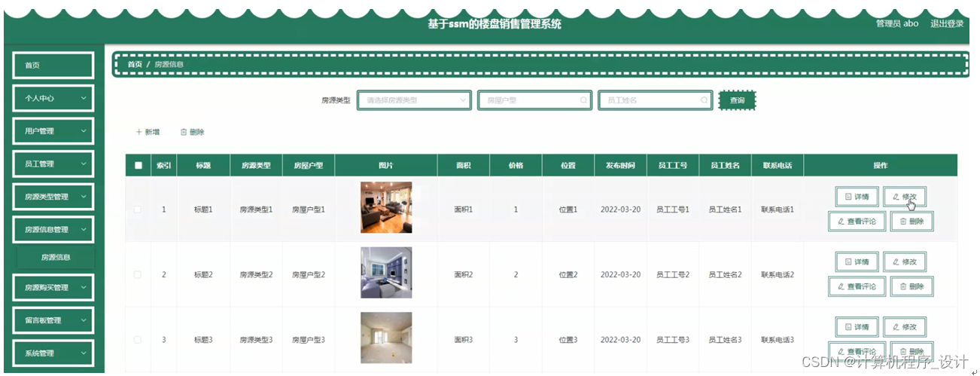Click 2022-03-20 date in row 标题2
The width and height of the screenshot is (980, 376).
620,274
